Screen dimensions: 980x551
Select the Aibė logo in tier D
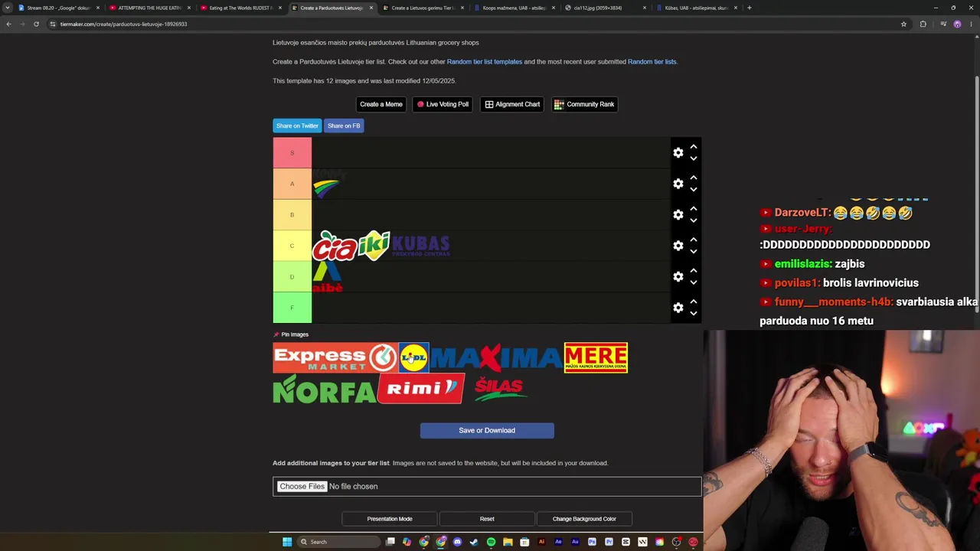tap(327, 277)
